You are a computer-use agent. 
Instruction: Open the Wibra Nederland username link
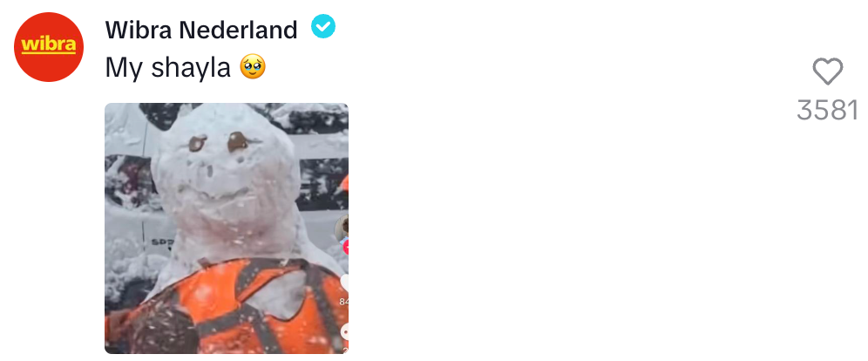201,30
